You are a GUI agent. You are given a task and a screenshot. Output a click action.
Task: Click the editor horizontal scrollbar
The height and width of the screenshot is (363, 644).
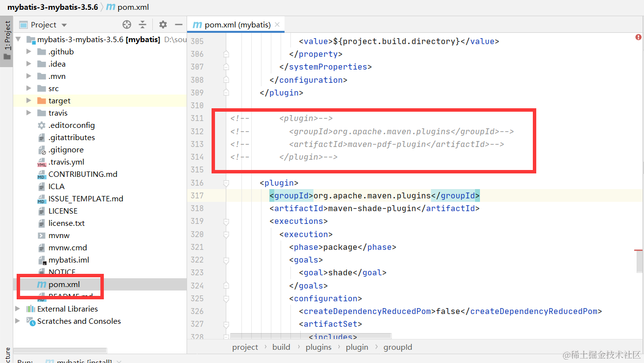[310, 336]
